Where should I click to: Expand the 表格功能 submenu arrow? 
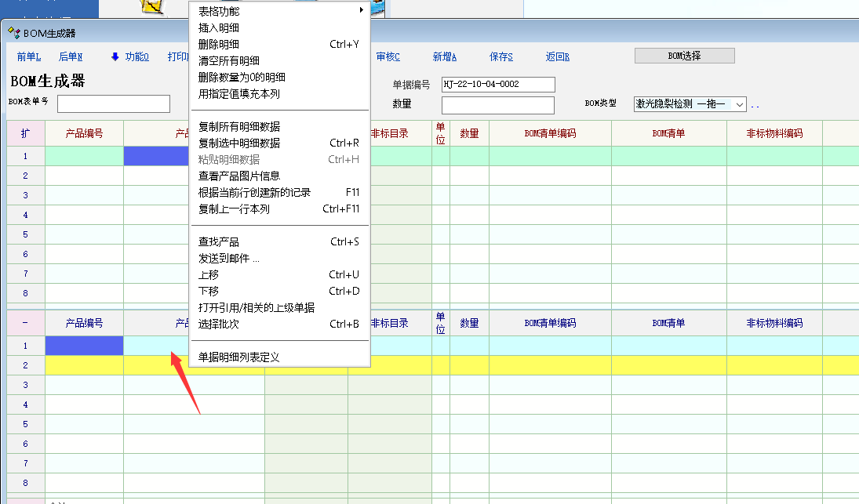tap(362, 10)
